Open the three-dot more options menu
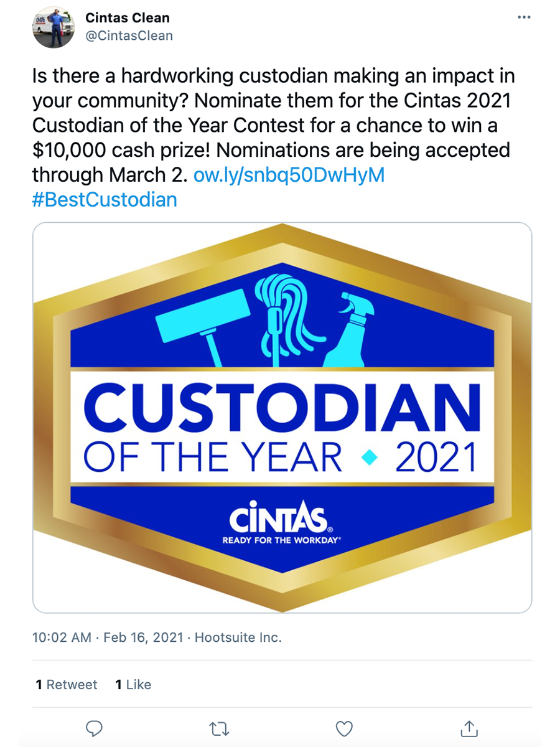560x747 pixels. point(524,17)
